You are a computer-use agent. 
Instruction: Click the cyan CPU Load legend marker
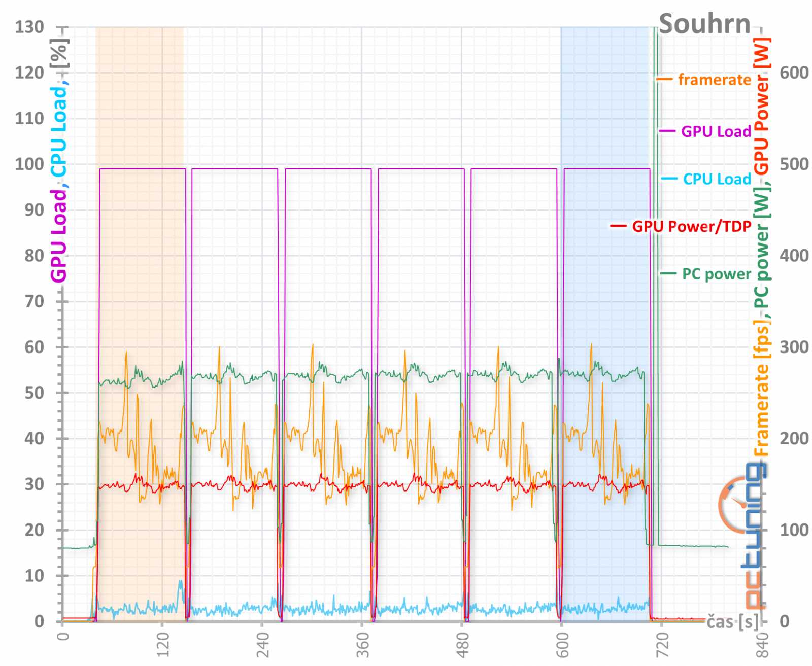click(669, 179)
